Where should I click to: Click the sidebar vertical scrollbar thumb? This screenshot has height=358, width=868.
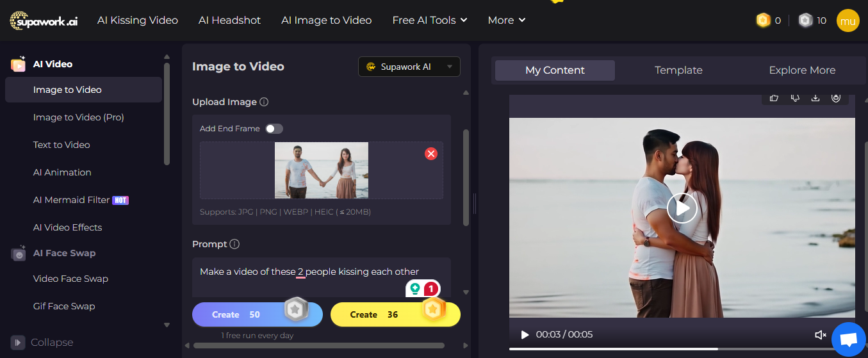coord(167,114)
